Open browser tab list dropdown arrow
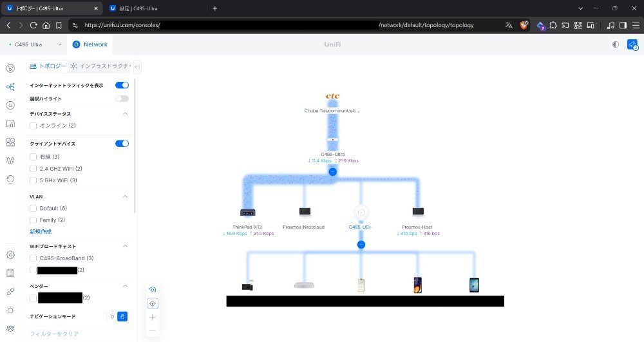Image resolution: width=644 pixels, height=342 pixels. click(580, 8)
